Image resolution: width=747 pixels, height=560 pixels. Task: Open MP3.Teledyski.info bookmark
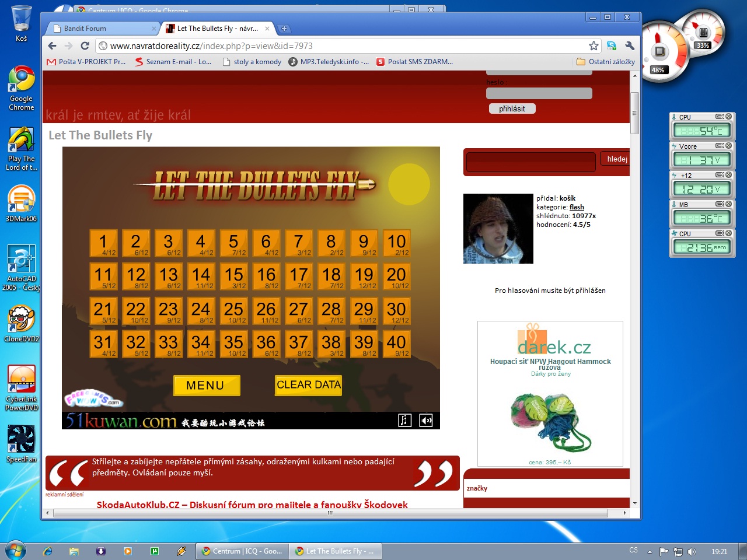pyautogui.click(x=329, y=62)
